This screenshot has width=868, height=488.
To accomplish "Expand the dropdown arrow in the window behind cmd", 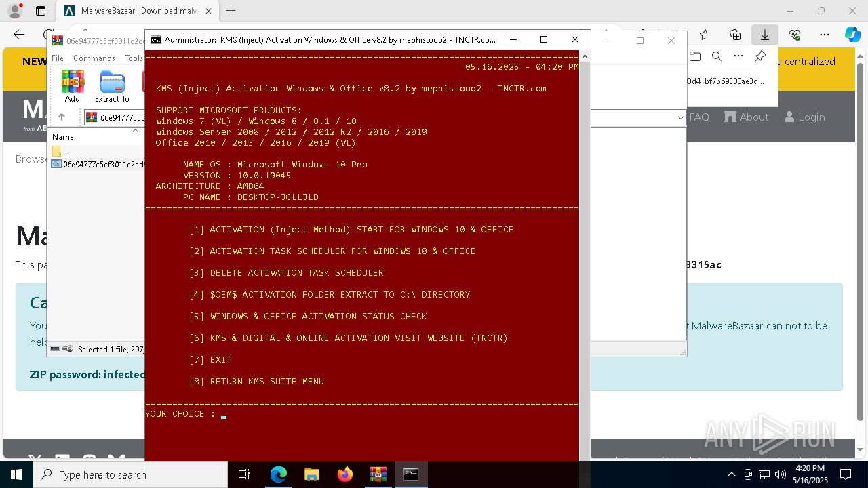I will [680, 117].
